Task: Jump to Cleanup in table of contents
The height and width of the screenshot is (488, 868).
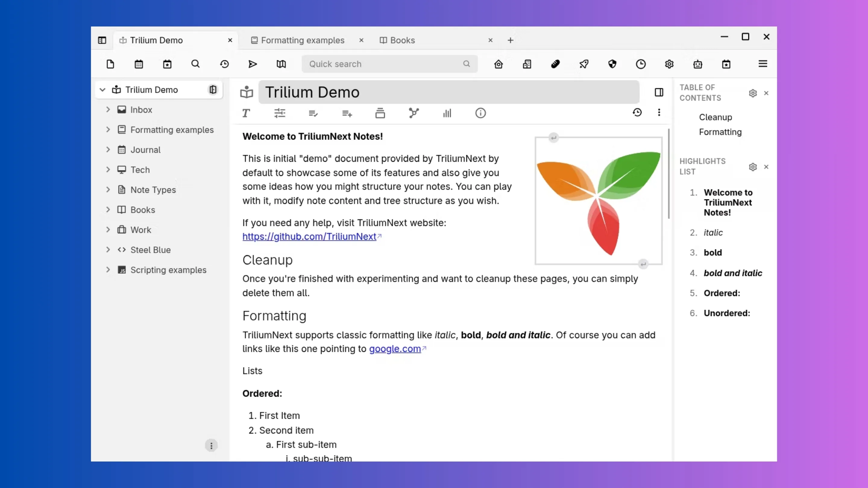Action: pyautogui.click(x=715, y=117)
